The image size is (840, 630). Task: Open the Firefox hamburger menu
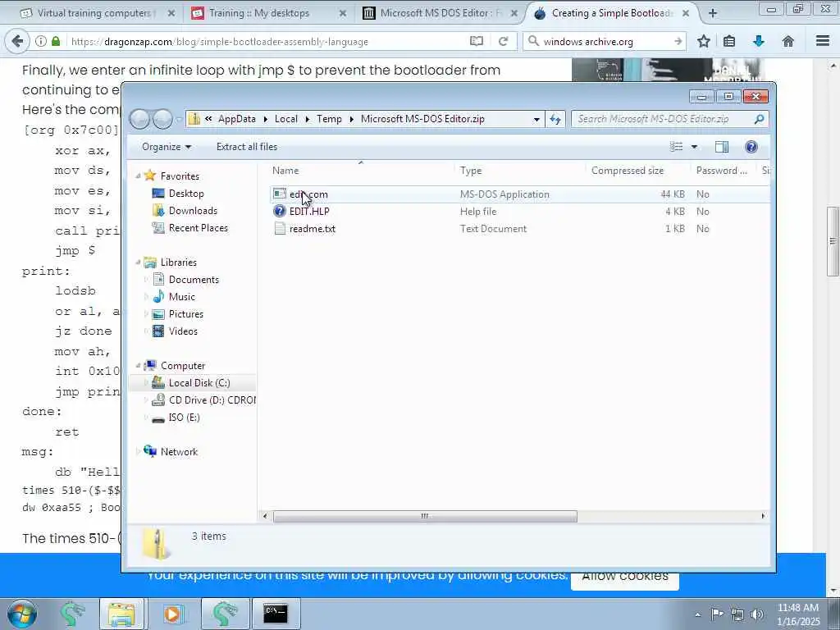(x=822, y=41)
